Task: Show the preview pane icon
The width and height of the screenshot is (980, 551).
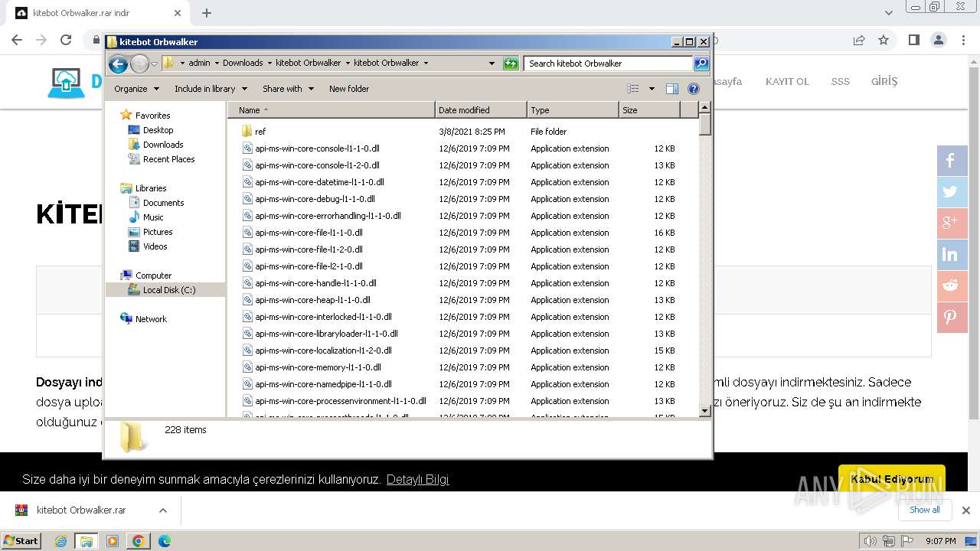Action: pos(671,89)
